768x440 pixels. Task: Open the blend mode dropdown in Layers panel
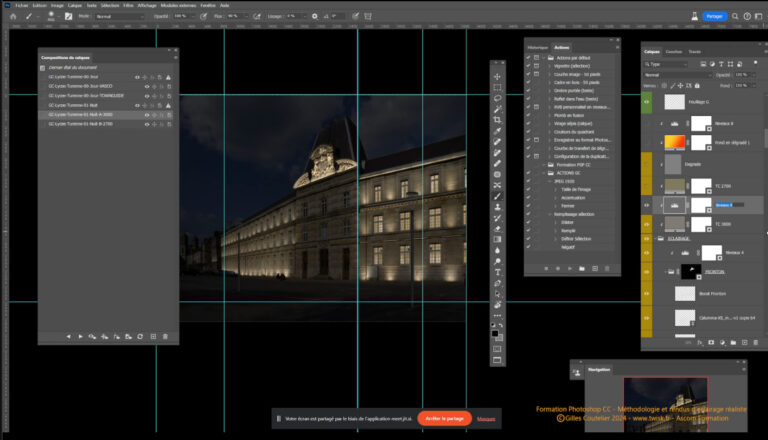676,74
